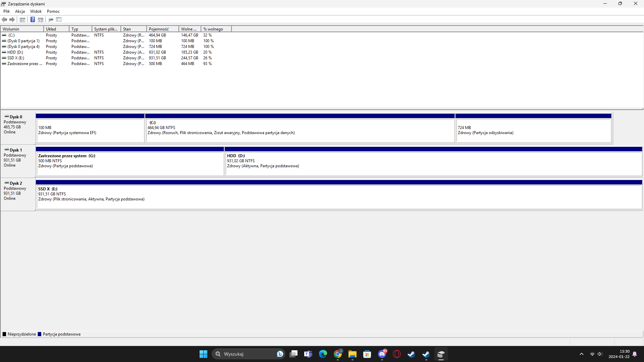Open Steam from the taskbar
Viewport: 644px width, 362px height.
(x=411, y=354)
